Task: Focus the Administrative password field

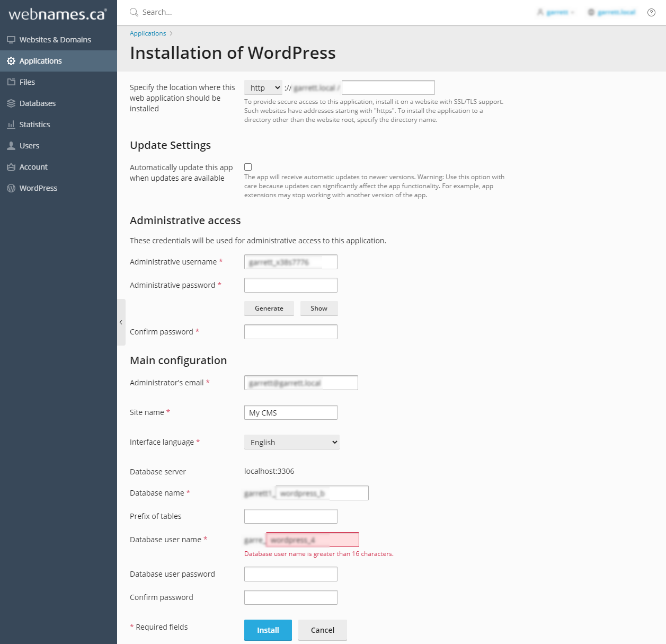Action: 291,285
